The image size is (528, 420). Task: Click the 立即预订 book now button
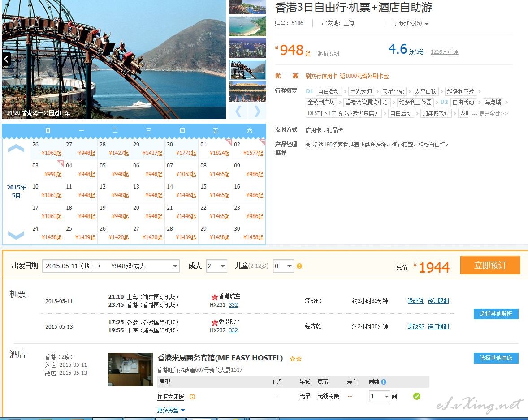(490, 265)
